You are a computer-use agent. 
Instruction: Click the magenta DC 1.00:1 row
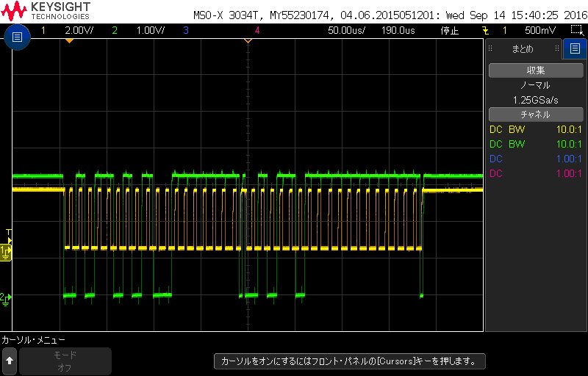coord(536,173)
